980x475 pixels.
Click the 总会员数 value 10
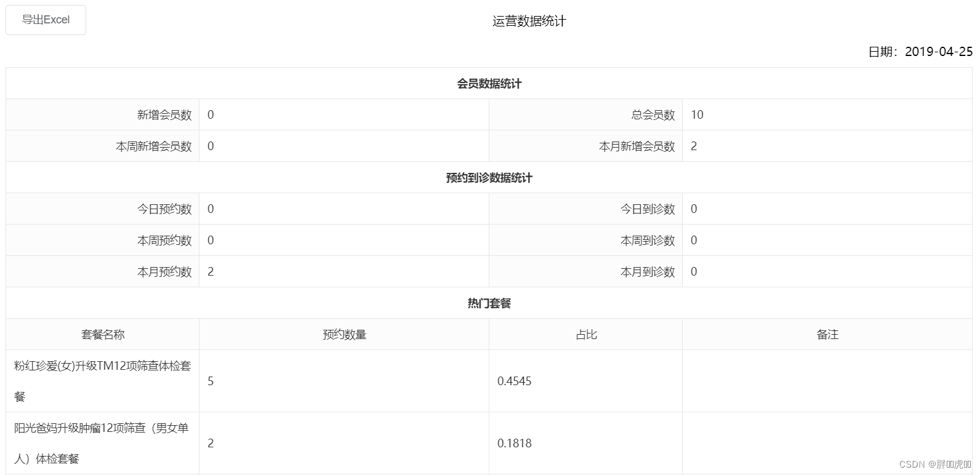697,115
